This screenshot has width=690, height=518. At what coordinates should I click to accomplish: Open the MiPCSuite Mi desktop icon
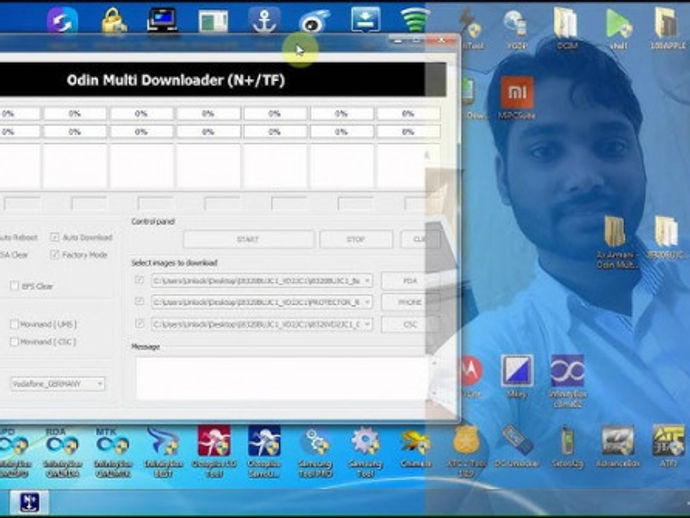point(517,98)
